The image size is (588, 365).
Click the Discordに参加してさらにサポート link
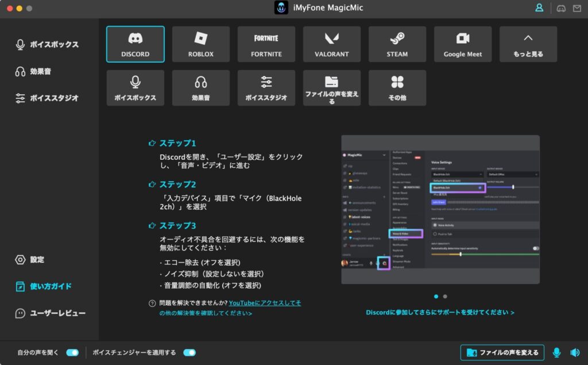click(x=440, y=312)
